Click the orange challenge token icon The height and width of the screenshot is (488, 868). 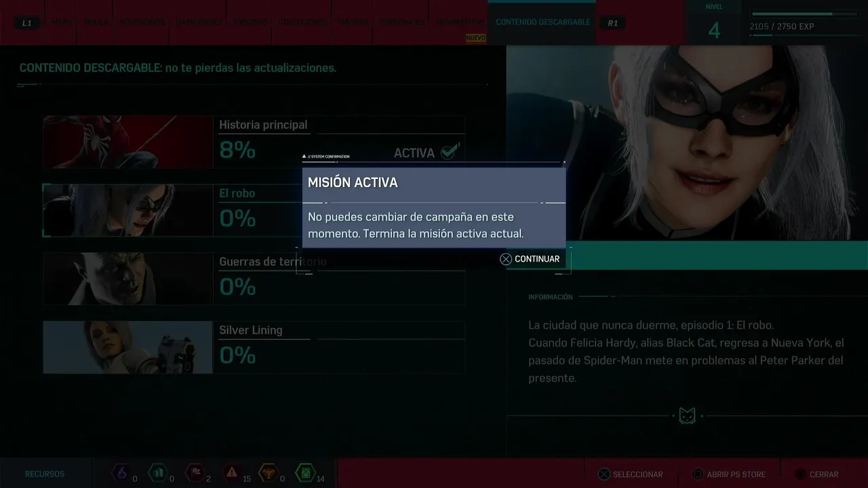point(269,472)
